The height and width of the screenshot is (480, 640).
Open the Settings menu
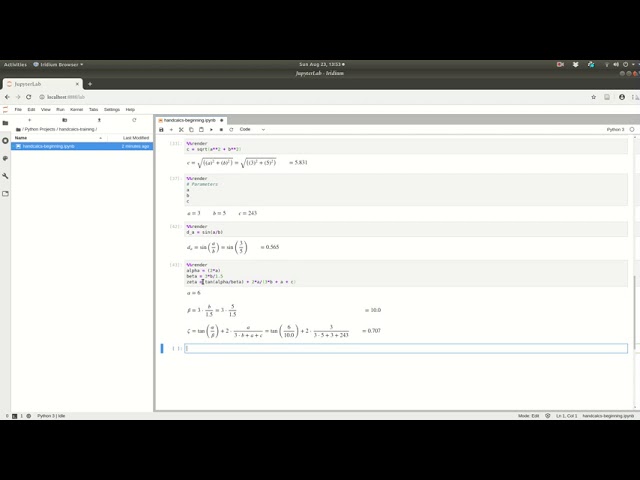[112, 110]
